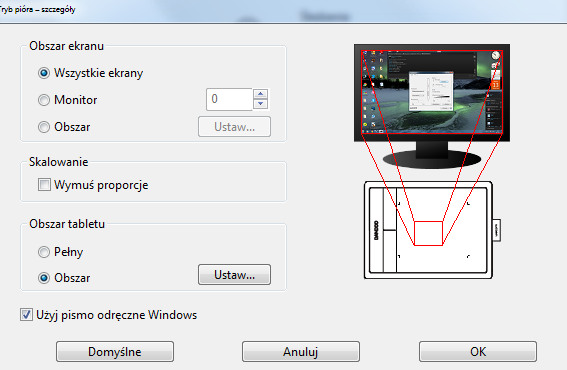The width and height of the screenshot is (567, 370).
Task: Cancel with the Anuluj button
Action: [300, 352]
